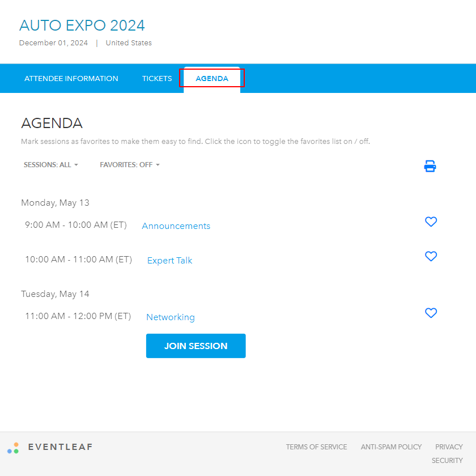Image resolution: width=476 pixels, height=476 pixels.
Task: Switch to the Attendee Information tab
Action: coord(71,79)
